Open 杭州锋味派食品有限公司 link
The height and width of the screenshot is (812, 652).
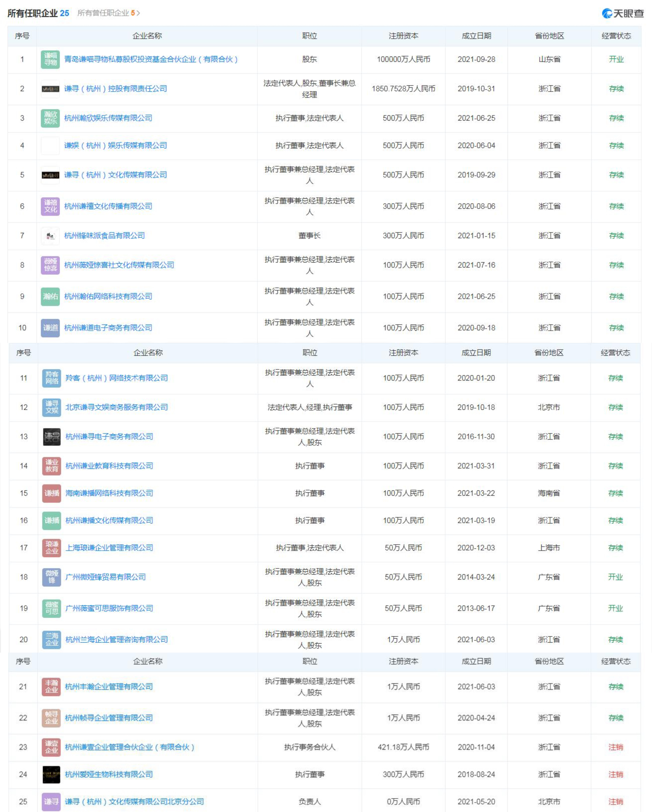[x=104, y=236]
